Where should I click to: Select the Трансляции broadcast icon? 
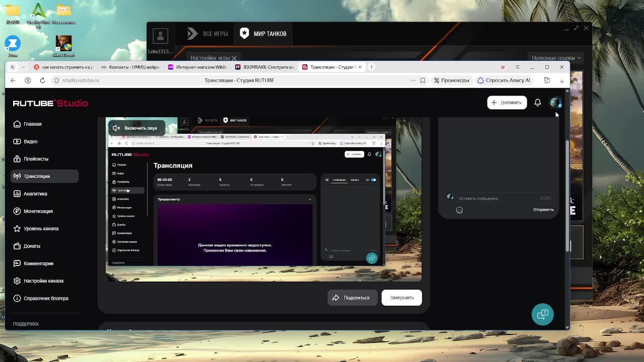(x=17, y=176)
